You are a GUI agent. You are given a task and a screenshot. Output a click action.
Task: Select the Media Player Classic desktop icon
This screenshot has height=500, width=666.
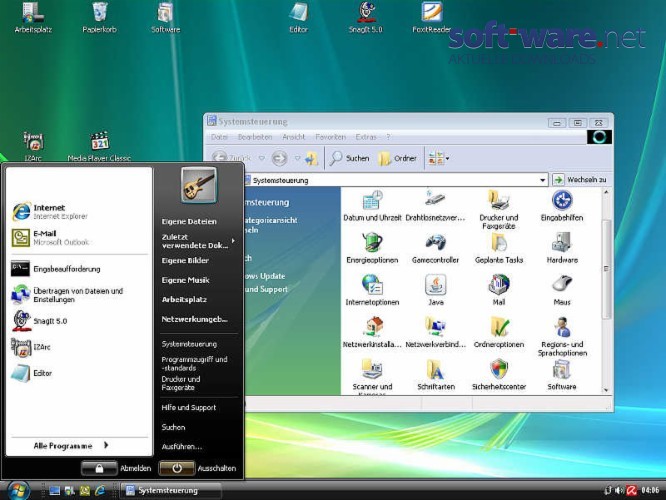tap(99, 147)
